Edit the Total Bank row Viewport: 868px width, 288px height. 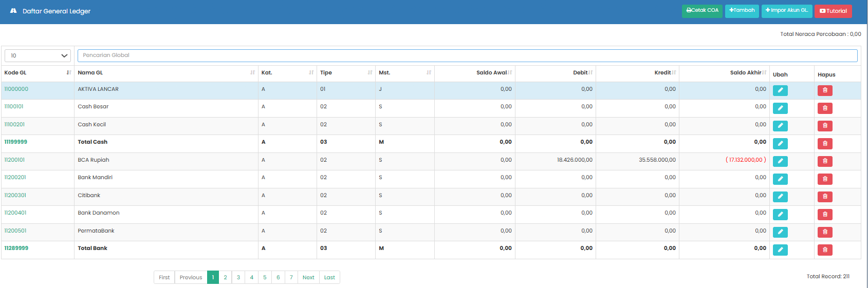(780, 250)
